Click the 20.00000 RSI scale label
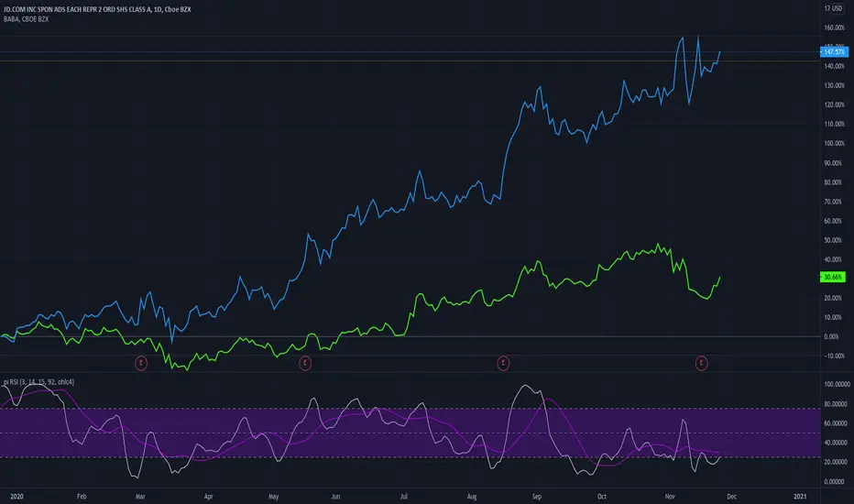The height and width of the screenshot is (504, 854). pyautogui.click(x=836, y=462)
